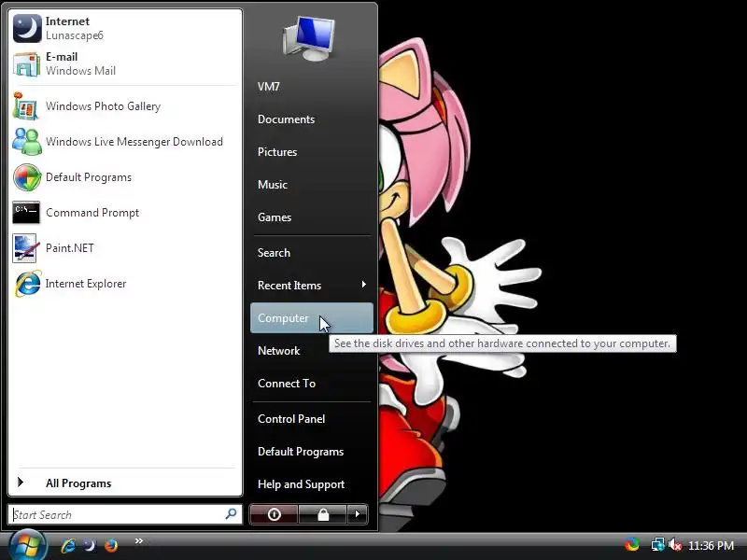Open Internet Explorer from Quick Launch
This screenshot has width=747, height=560.
(67, 545)
